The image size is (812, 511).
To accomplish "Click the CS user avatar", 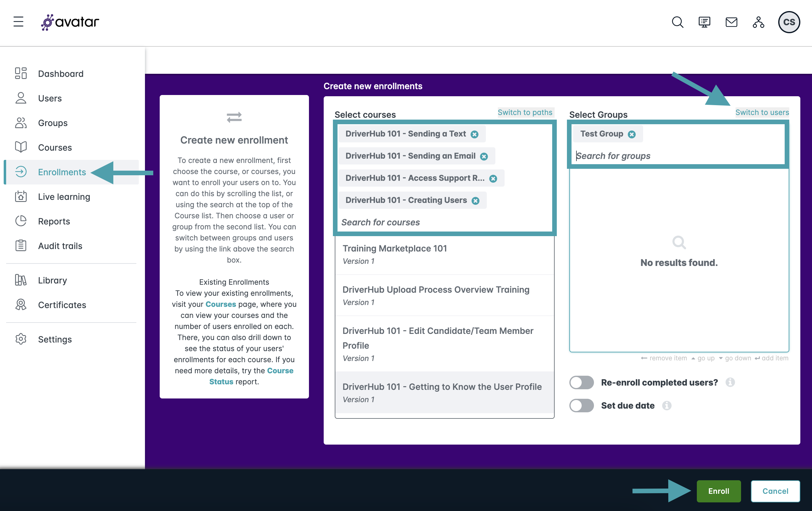I will (x=788, y=22).
